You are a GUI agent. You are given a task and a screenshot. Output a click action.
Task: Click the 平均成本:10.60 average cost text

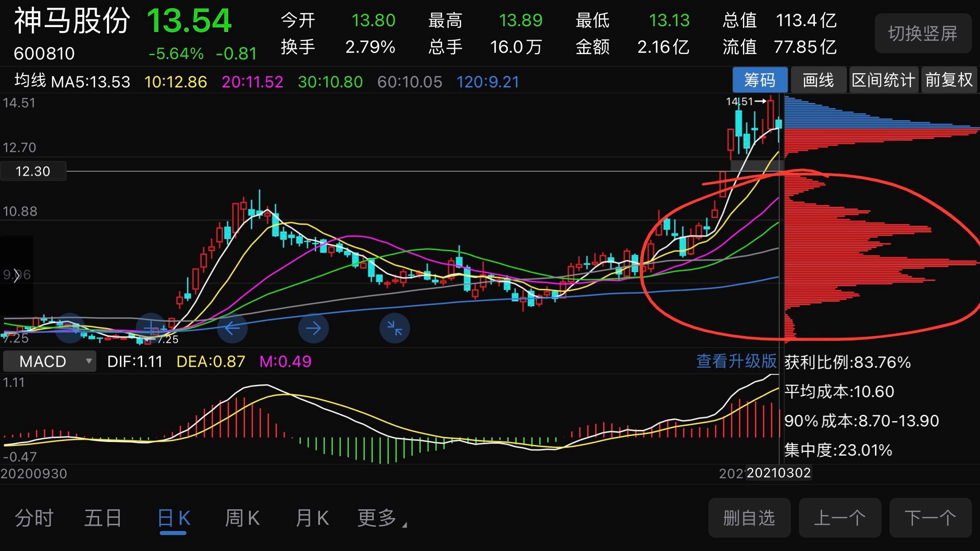(839, 392)
